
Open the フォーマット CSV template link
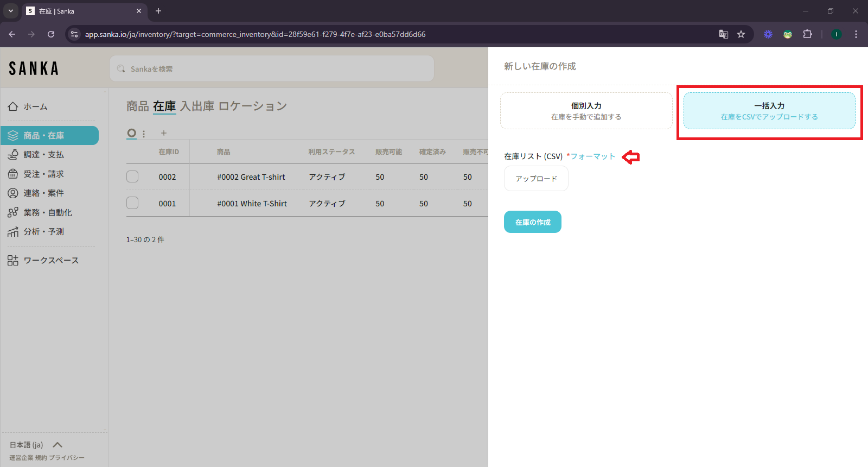click(x=592, y=156)
